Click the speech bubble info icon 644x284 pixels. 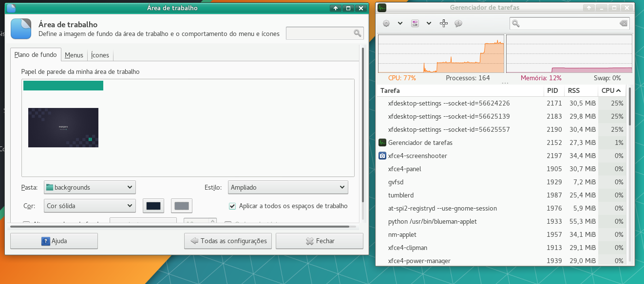458,23
